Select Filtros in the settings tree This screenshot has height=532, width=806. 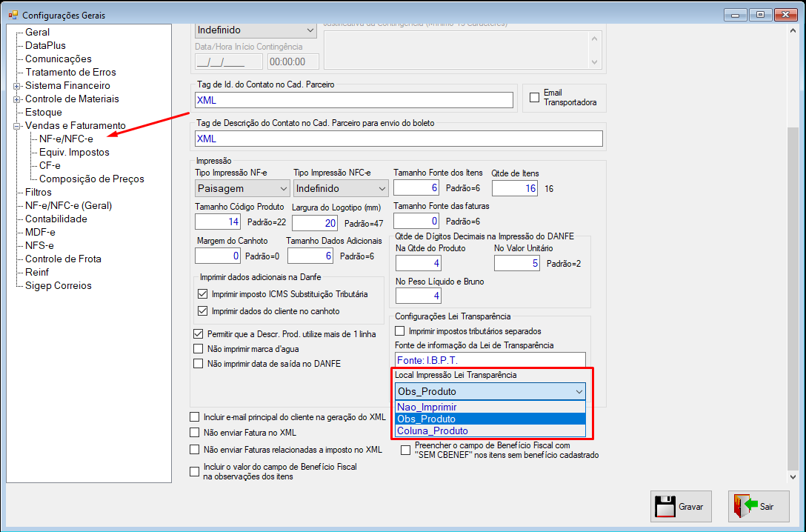(x=38, y=192)
